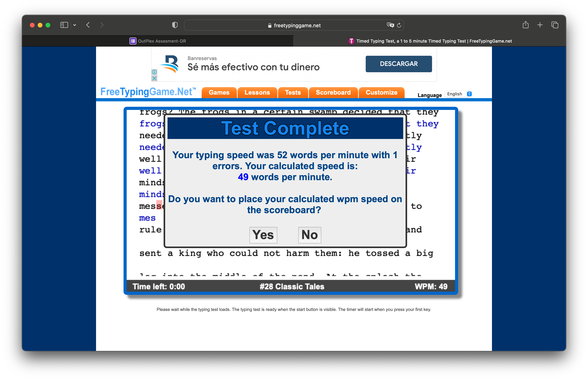Viewport: 588px width, 380px height.
Task: Open the Scoreboard menu
Action: pos(333,92)
